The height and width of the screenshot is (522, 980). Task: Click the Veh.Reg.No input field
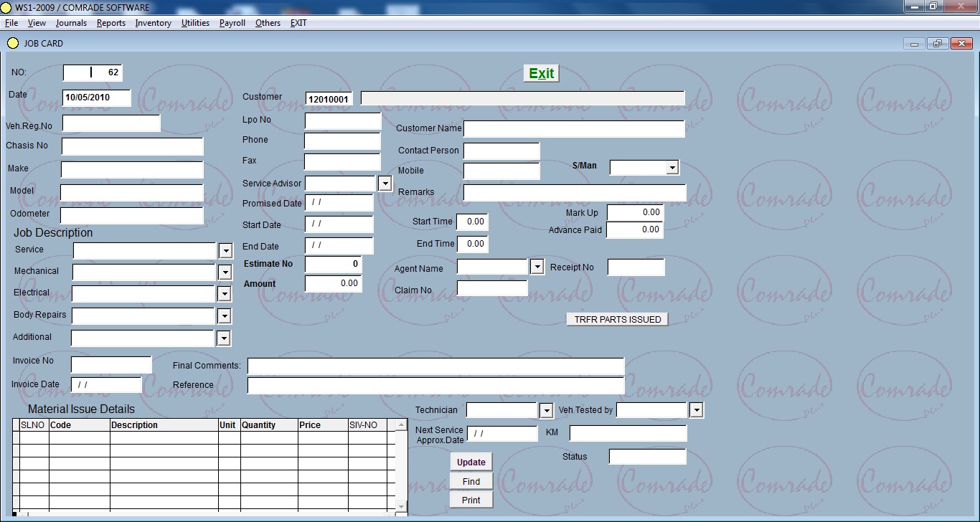click(111, 123)
